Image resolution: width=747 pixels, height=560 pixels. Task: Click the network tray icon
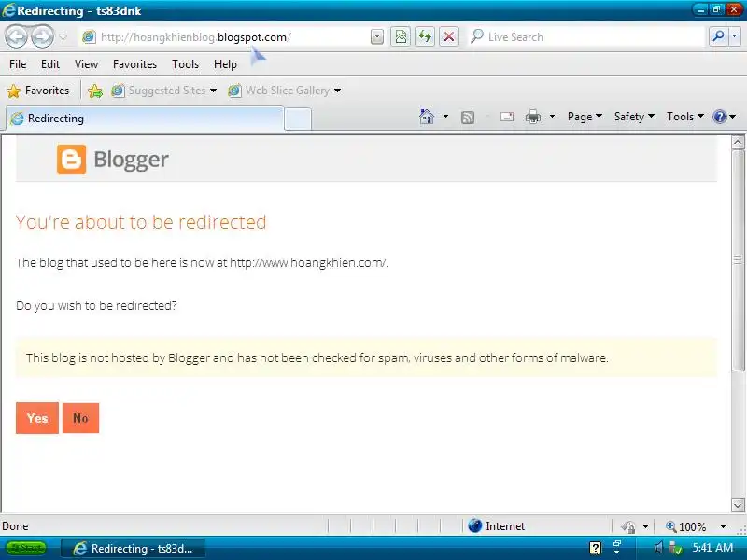[675, 549]
